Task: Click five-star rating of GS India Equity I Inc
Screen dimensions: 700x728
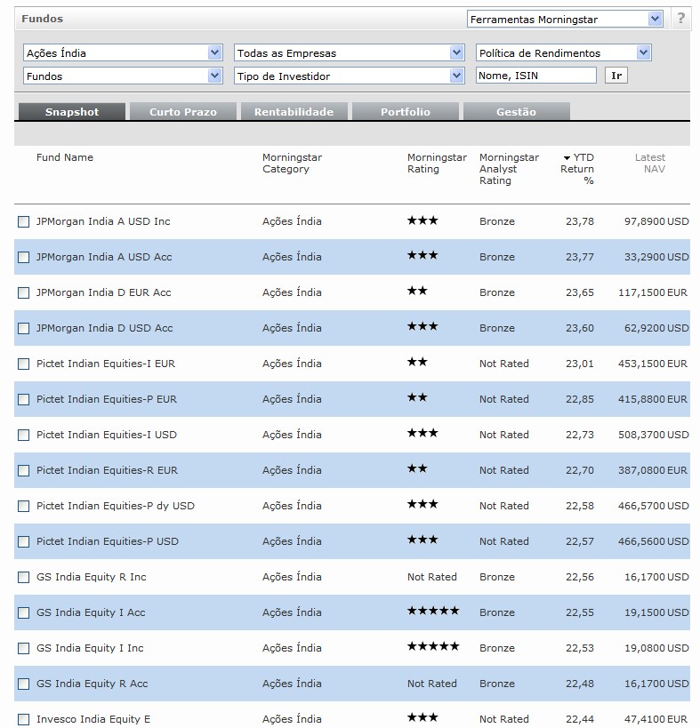Action: [433, 646]
